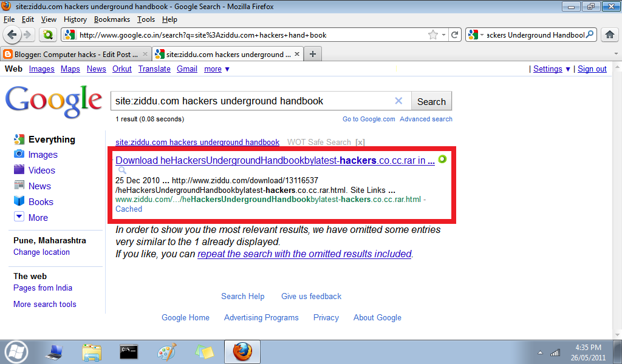Screen dimensions: 622x364
Task: Click the network signal tray icon
Action: click(x=555, y=352)
